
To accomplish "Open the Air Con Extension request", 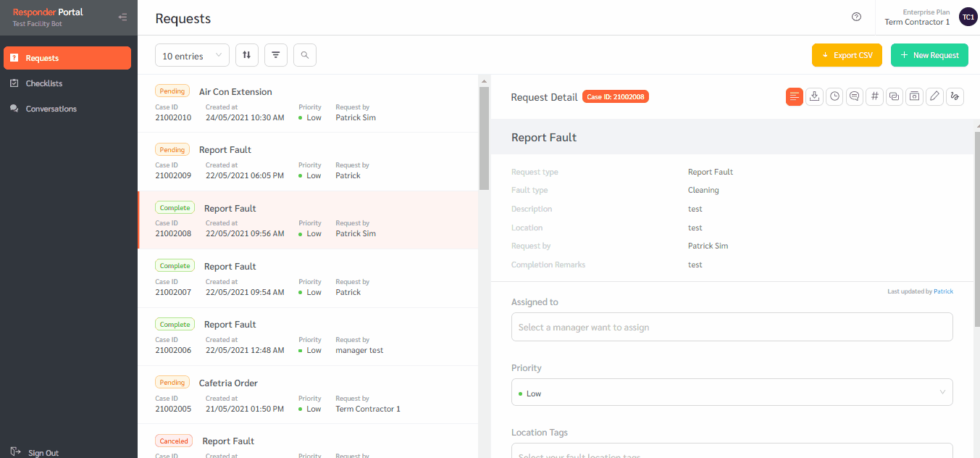I will tap(308, 104).
